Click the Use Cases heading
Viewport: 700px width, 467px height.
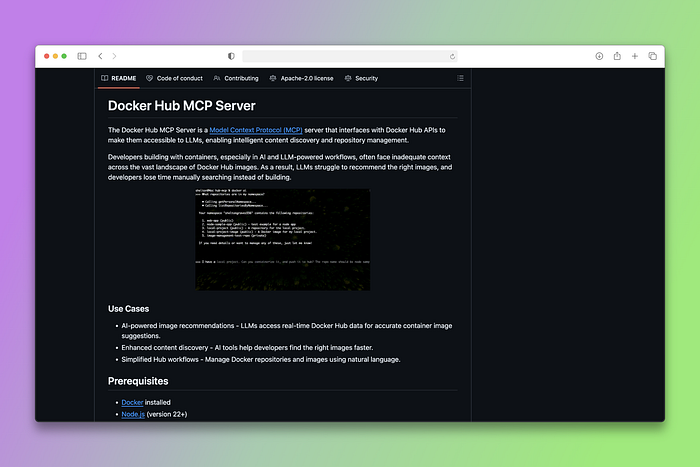click(x=129, y=309)
